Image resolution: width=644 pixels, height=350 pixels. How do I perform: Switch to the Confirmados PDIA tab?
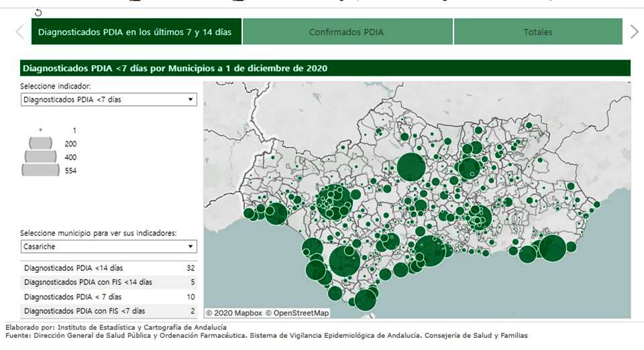point(347,32)
